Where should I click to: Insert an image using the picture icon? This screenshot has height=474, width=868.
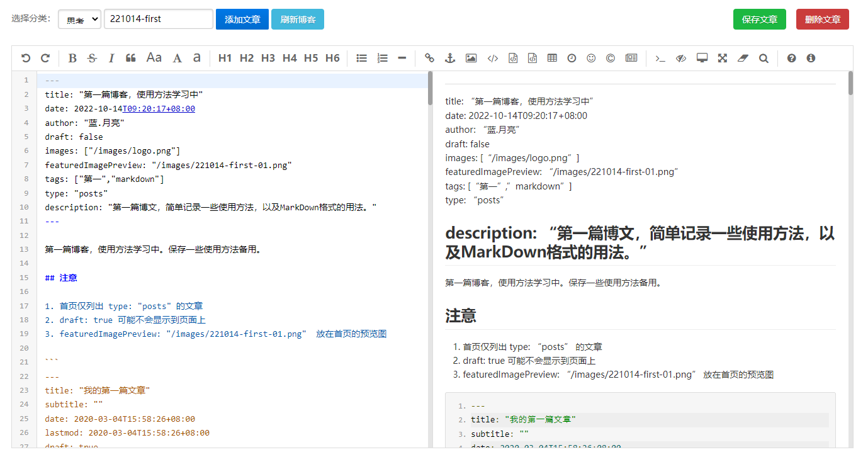tap(471, 58)
